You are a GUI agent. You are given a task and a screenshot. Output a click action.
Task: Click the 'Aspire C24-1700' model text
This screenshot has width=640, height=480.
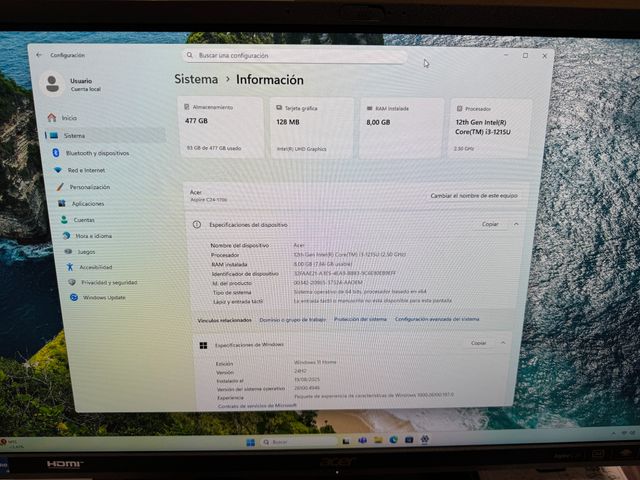[x=209, y=200]
